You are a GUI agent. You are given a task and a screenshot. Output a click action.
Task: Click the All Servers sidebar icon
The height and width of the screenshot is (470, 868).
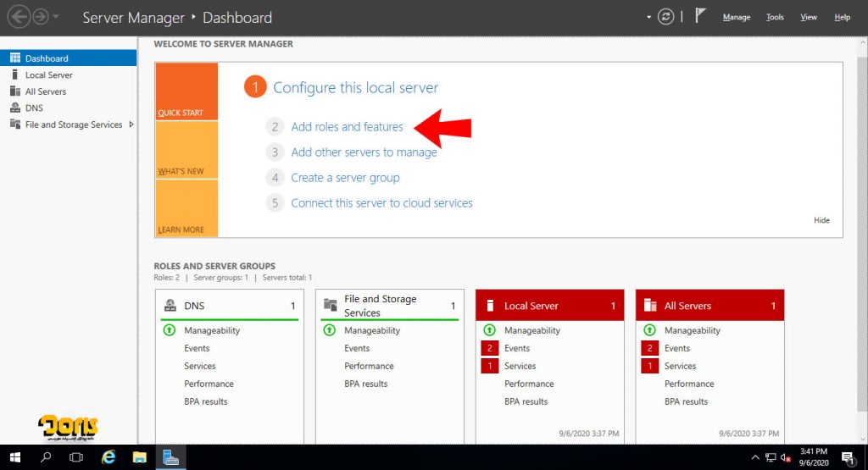click(x=15, y=91)
